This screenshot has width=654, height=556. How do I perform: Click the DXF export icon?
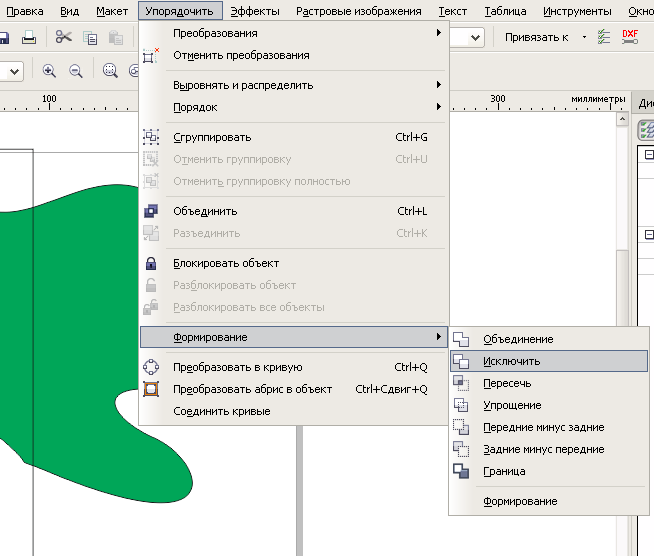[x=630, y=37]
